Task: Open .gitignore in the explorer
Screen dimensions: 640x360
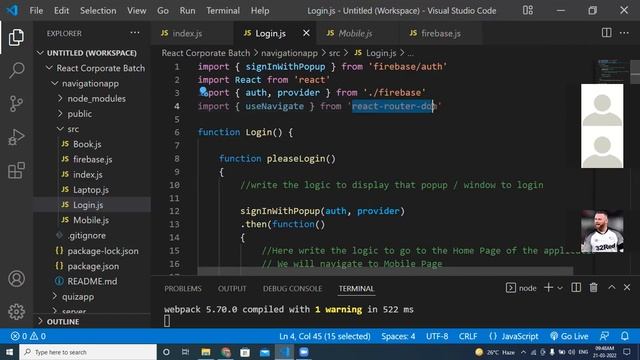Action: point(92,236)
